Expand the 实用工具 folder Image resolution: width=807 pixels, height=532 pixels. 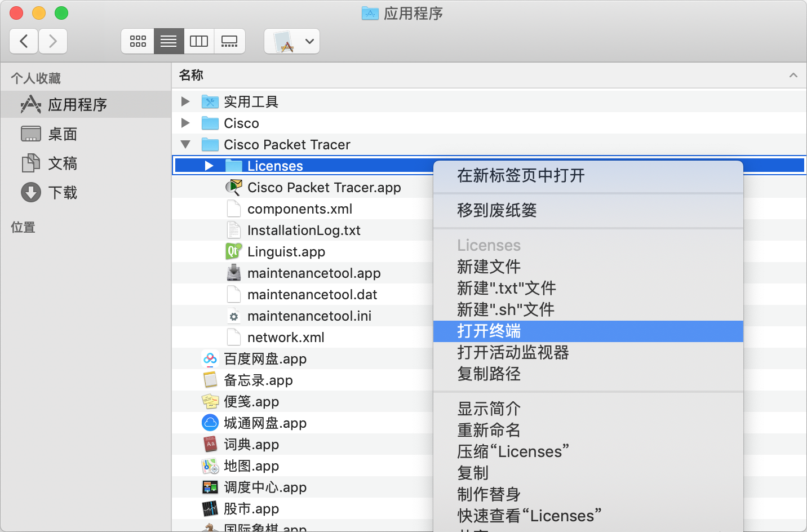coord(185,101)
